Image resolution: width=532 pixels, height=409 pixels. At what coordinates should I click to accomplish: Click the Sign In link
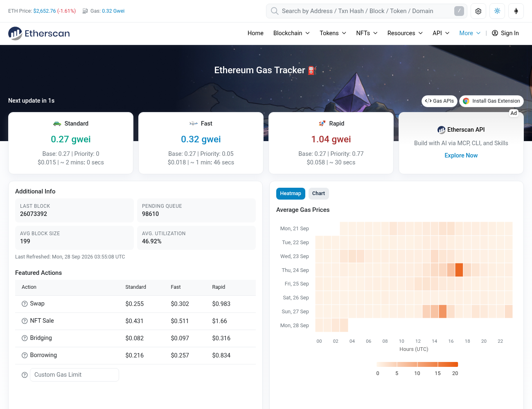point(505,33)
